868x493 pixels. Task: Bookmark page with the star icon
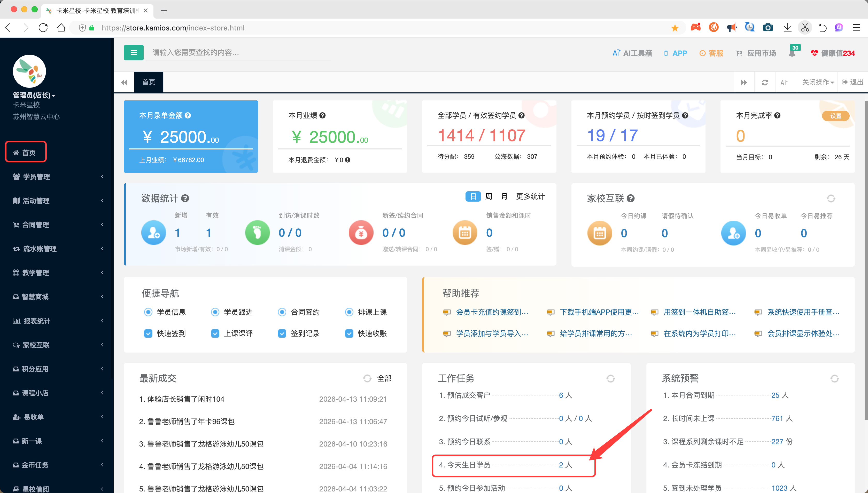coord(675,28)
